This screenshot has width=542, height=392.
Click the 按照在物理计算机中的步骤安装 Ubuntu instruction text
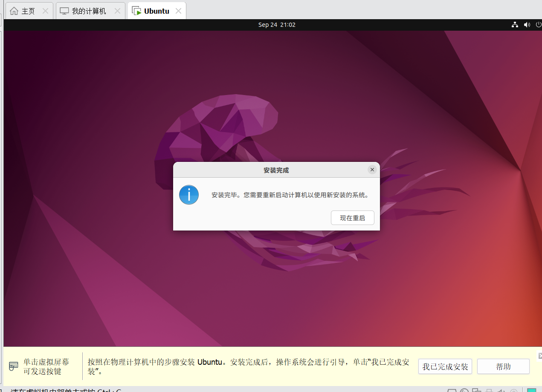point(249,366)
